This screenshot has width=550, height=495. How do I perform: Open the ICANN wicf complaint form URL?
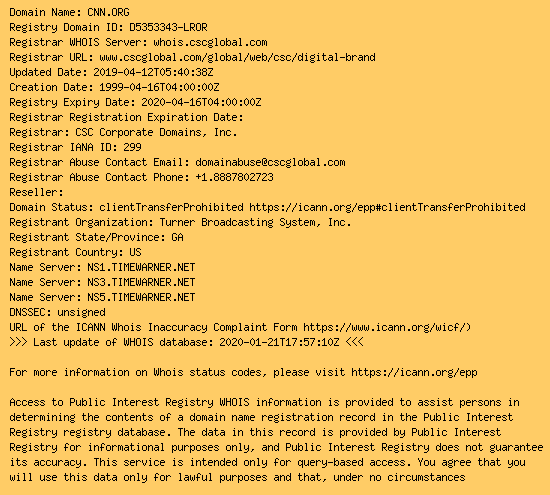point(387,327)
